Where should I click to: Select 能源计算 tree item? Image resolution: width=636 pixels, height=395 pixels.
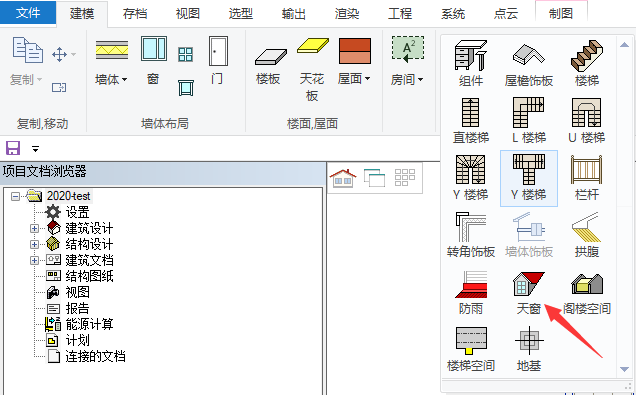[x=89, y=324]
